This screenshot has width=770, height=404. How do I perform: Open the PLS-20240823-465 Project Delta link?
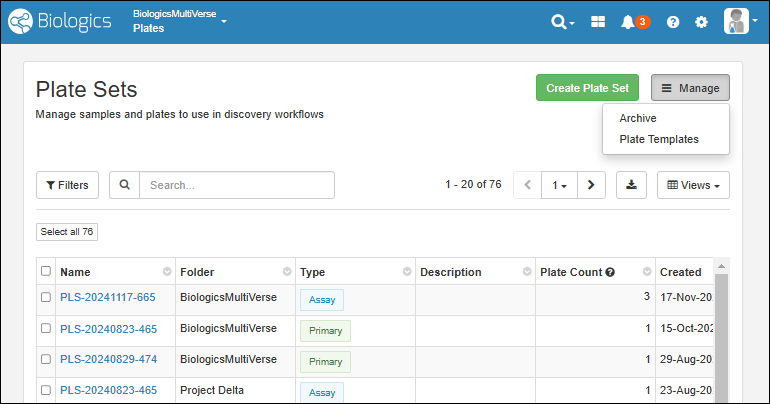(x=108, y=391)
